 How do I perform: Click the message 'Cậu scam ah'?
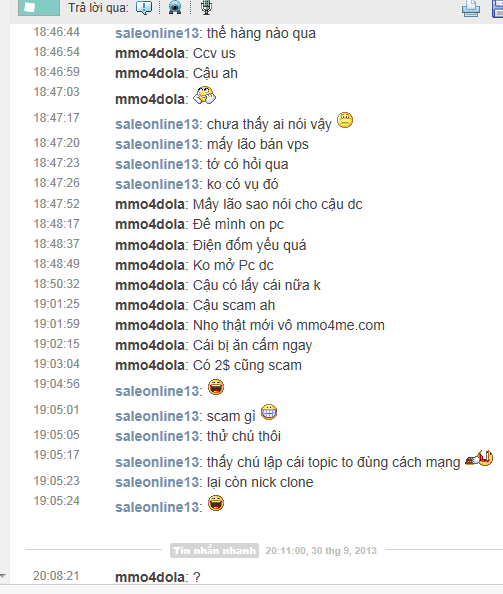click(234, 305)
